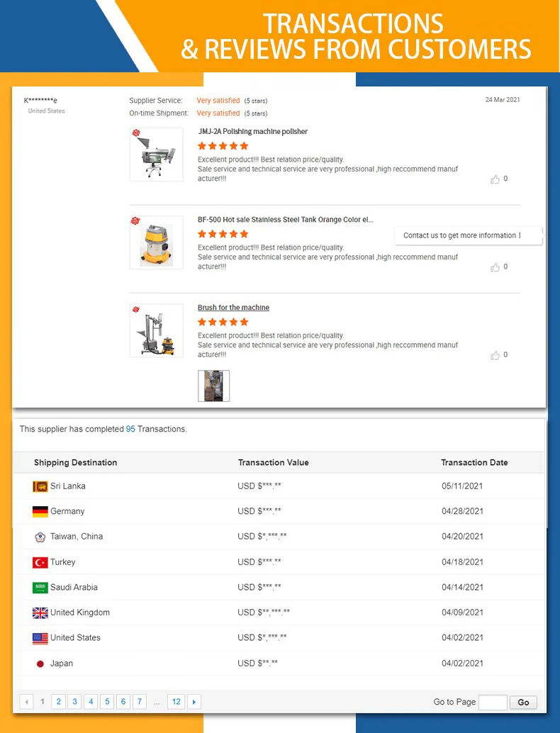Go to page 7
560x733 pixels.
pyautogui.click(x=140, y=702)
